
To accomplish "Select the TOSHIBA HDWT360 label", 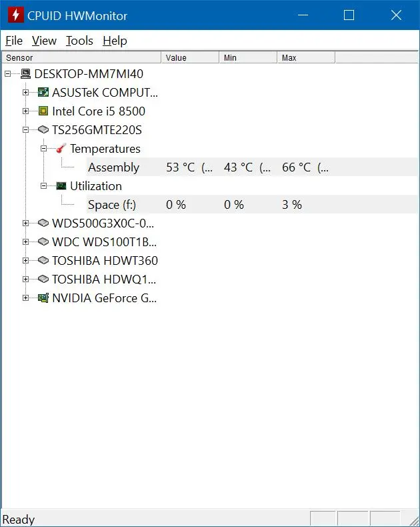I will point(105,260).
